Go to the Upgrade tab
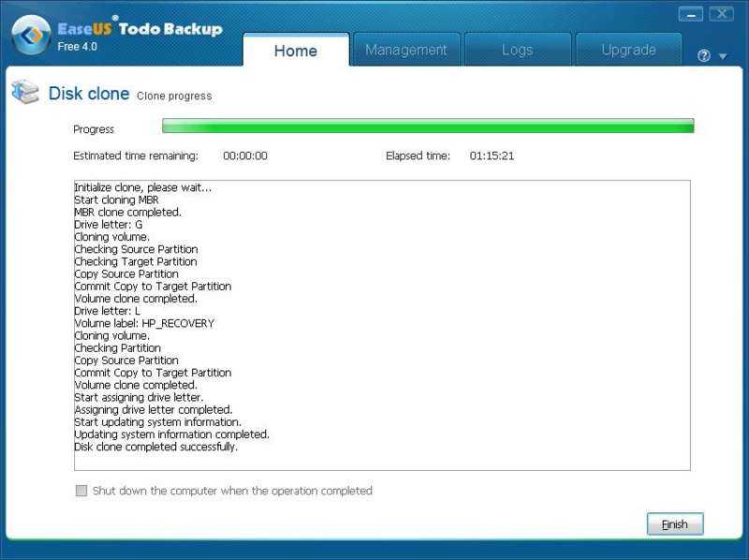This screenshot has height=560, width=749. [x=628, y=50]
